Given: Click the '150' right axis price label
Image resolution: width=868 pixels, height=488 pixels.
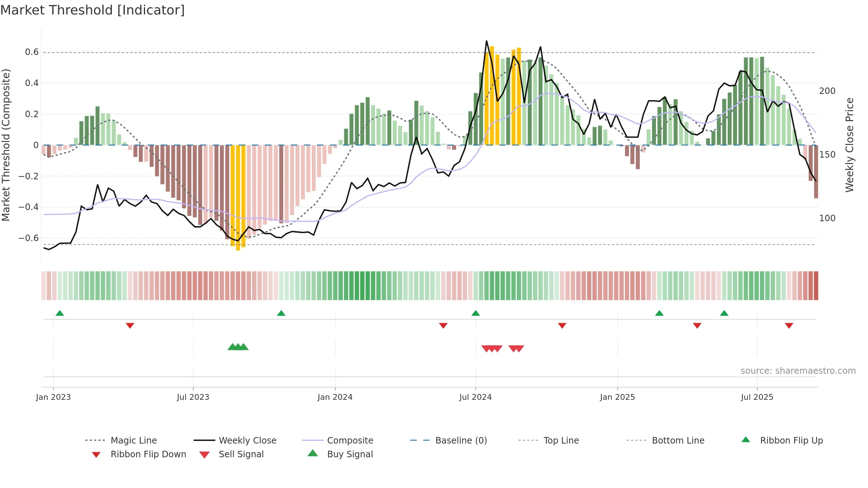Looking at the screenshot, I should tap(827, 155).
